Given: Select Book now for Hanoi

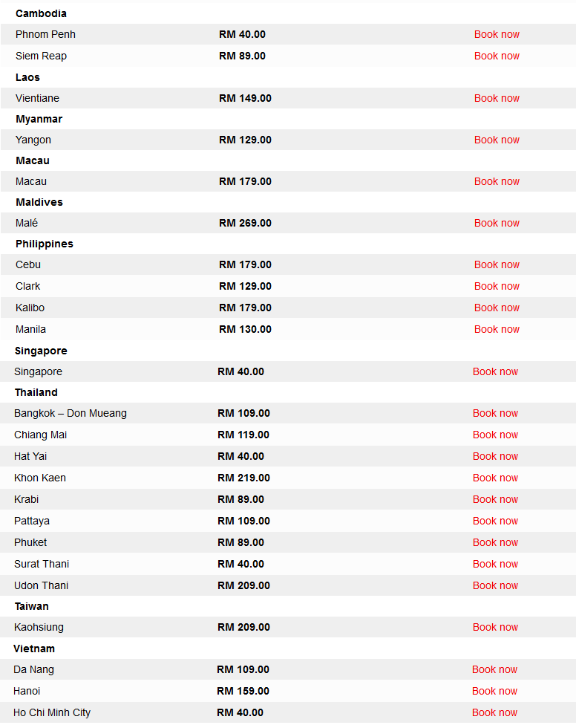Looking at the screenshot, I should point(494,691).
